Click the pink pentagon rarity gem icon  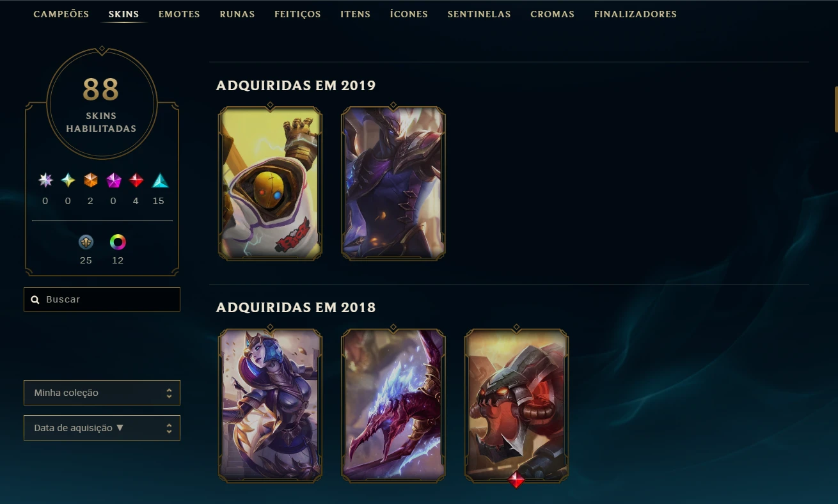point(114,180)
